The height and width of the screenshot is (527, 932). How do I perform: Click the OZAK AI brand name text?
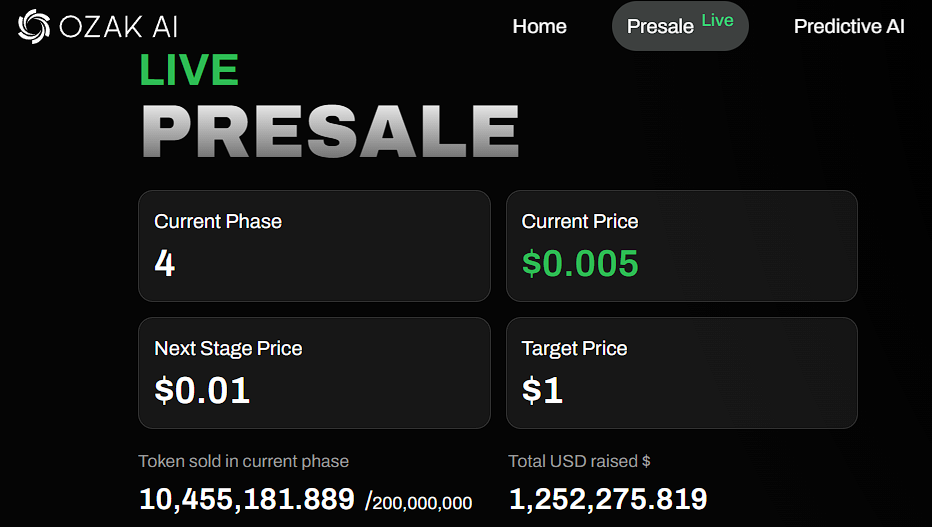(x=118, y=27)
